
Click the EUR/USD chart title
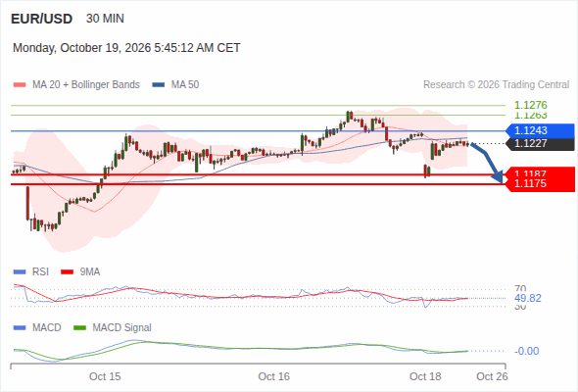tap(42, 19)
